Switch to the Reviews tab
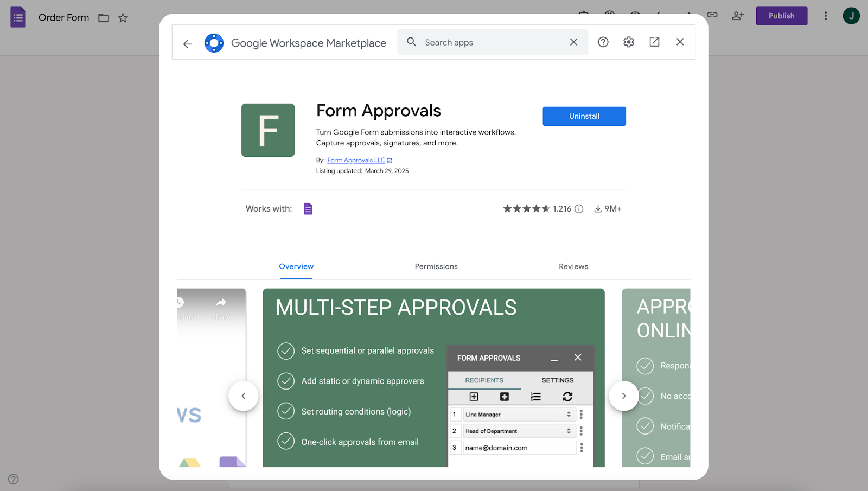Image resolution: width=868 pixels, height=491 pixels. 573,266
